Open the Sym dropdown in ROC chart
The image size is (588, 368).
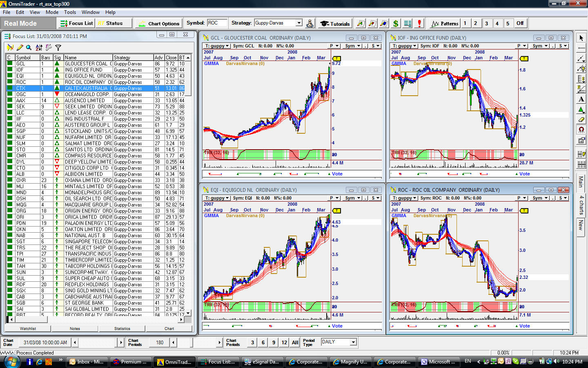point(539,198)
